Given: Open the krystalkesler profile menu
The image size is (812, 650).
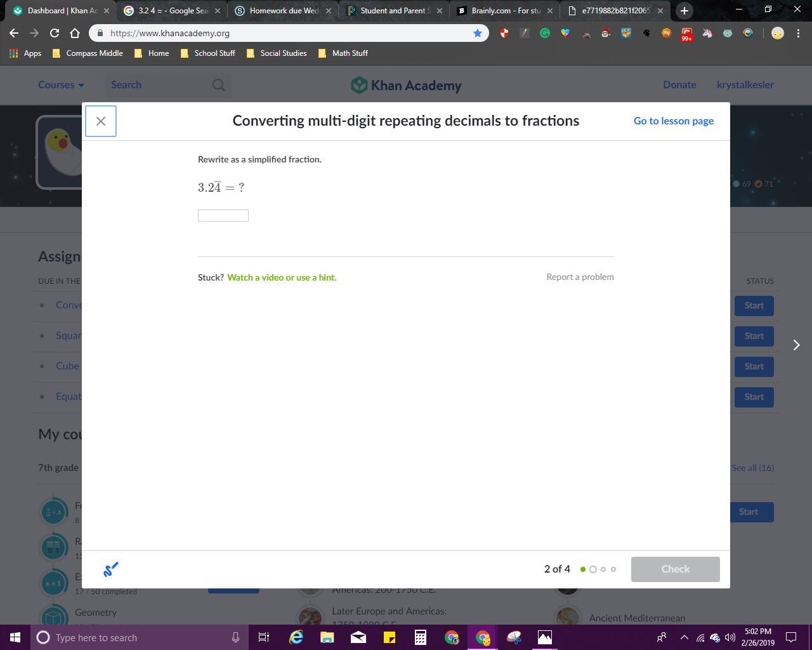Looking at the screenshot, I should click(745, 84).
